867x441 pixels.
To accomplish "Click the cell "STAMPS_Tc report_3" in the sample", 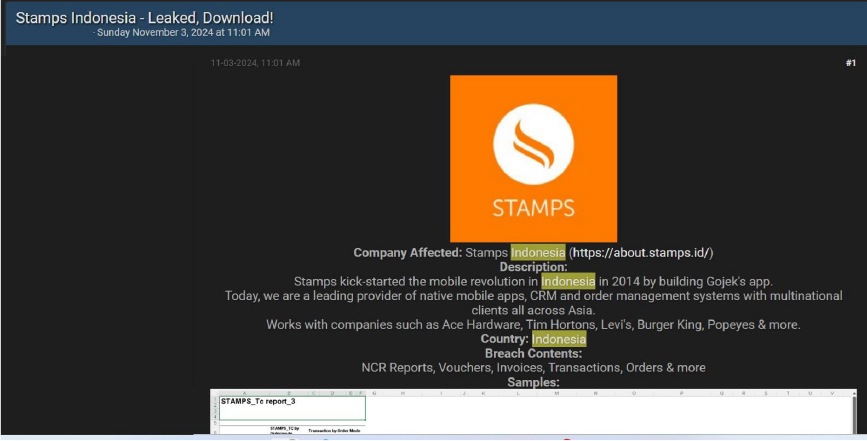I will coord(293,408).
